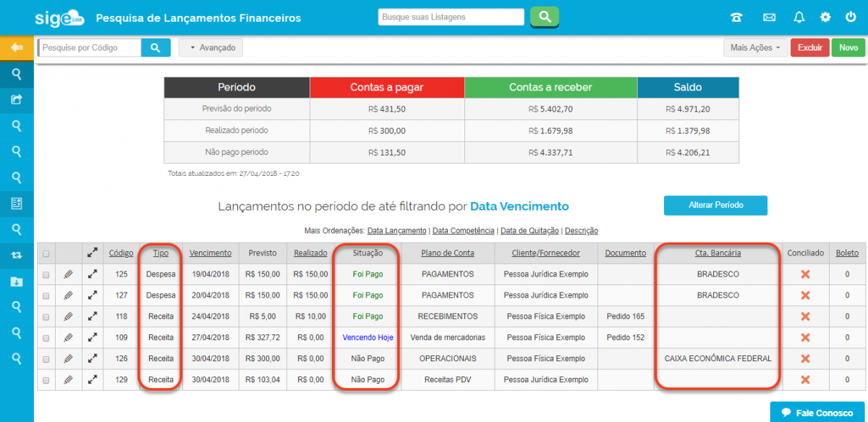868x422 pixels.
Task: Expand details of entry 118
Action: tap(93, 316)
